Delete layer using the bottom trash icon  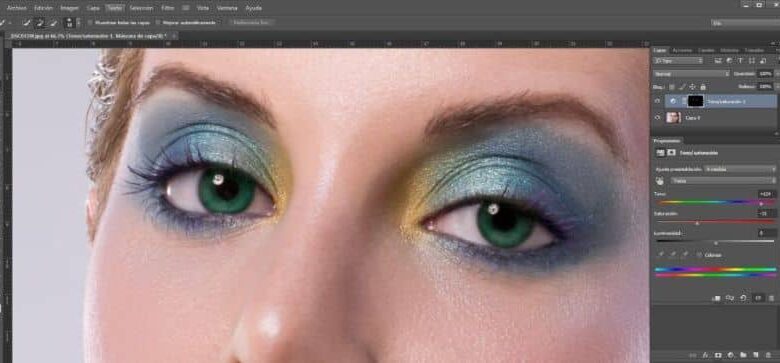click(769, 355)
